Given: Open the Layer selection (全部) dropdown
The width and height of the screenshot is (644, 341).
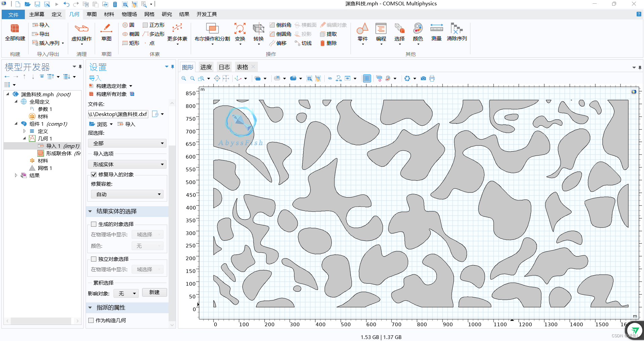Looking at the screenshot, I should [127, 144].
